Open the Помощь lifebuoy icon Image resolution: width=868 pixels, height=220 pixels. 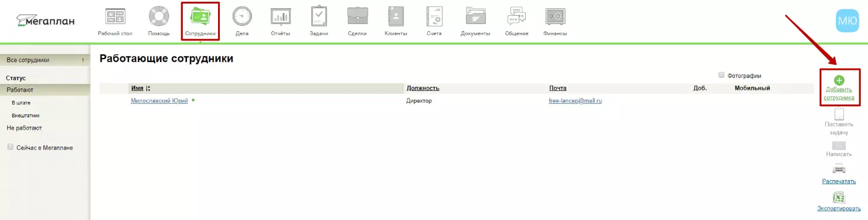pyautogui.click(x=158, y=16)
